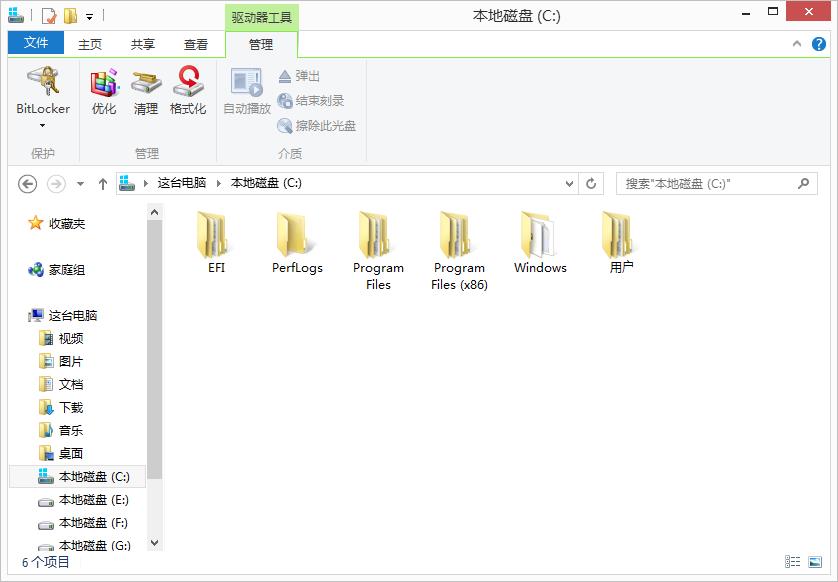Select 本地磁盘 (E:) in the navigation pane
This screenshot has height=582, width=838.
[x=83, y=500]
